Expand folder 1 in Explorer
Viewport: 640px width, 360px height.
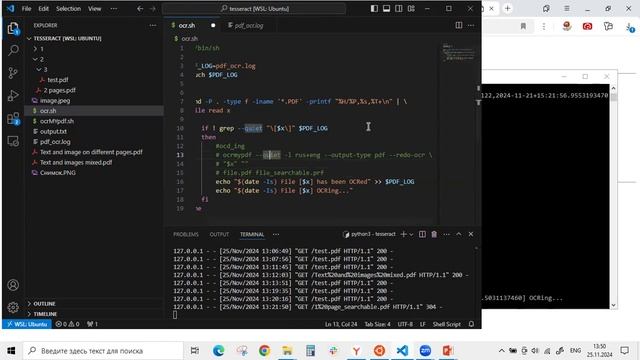click(x=36, y=49)
